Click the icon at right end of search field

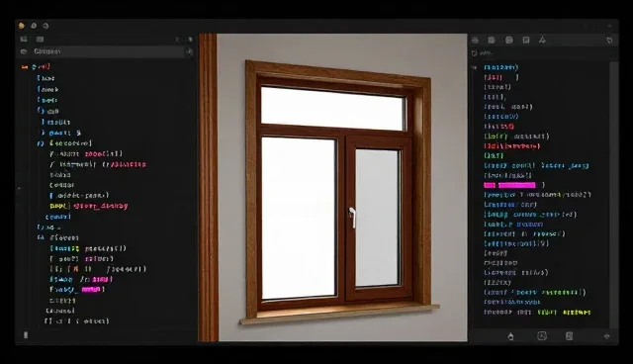tap(189, 51)
